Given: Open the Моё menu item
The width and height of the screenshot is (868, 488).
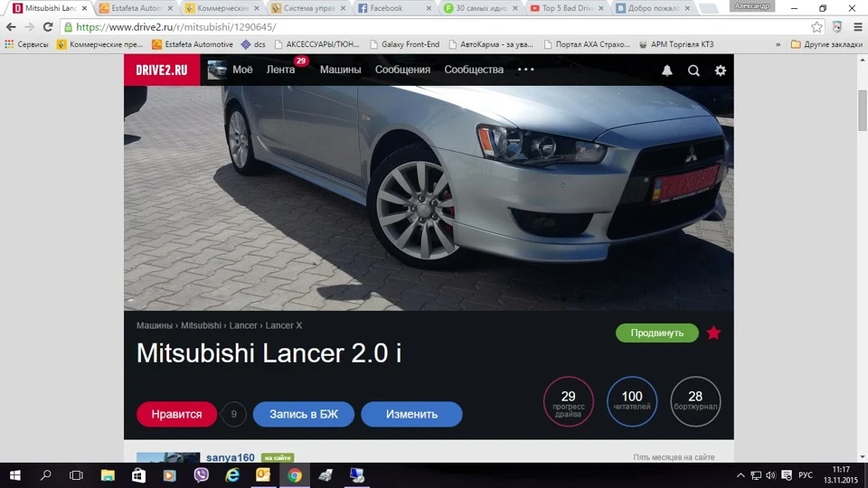Looking at the screenshot, I should click(x=242, y=70).
